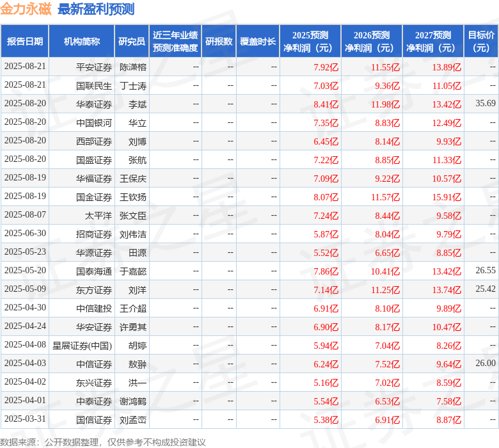
Task: Click the 数据来源 disclaimer text
Action: click(103, 442)
